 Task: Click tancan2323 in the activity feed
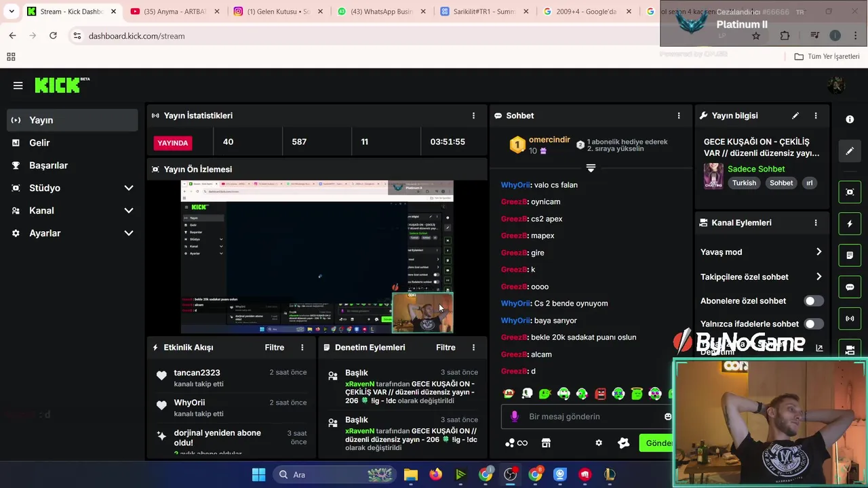(x=197, y=373)
